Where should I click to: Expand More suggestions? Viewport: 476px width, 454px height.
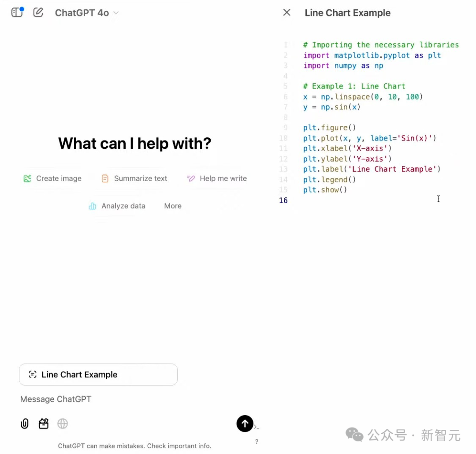tap(173, 206)
